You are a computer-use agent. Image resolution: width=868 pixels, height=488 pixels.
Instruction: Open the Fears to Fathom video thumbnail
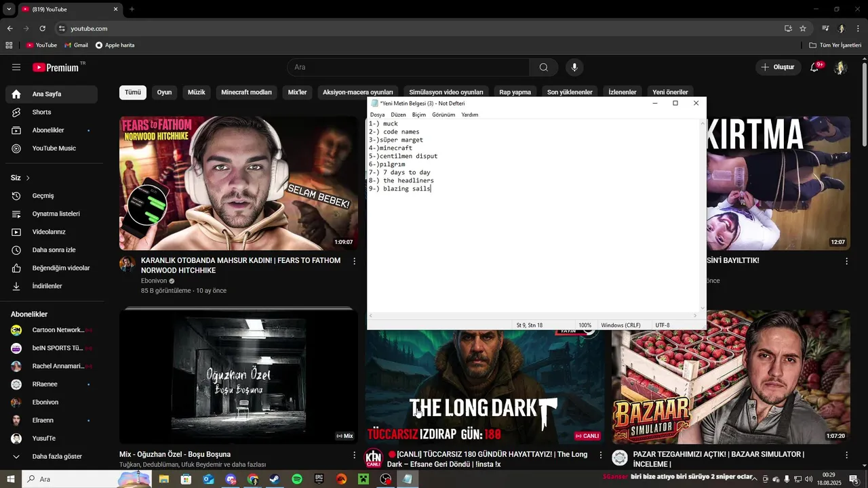[x=239, y=183]
